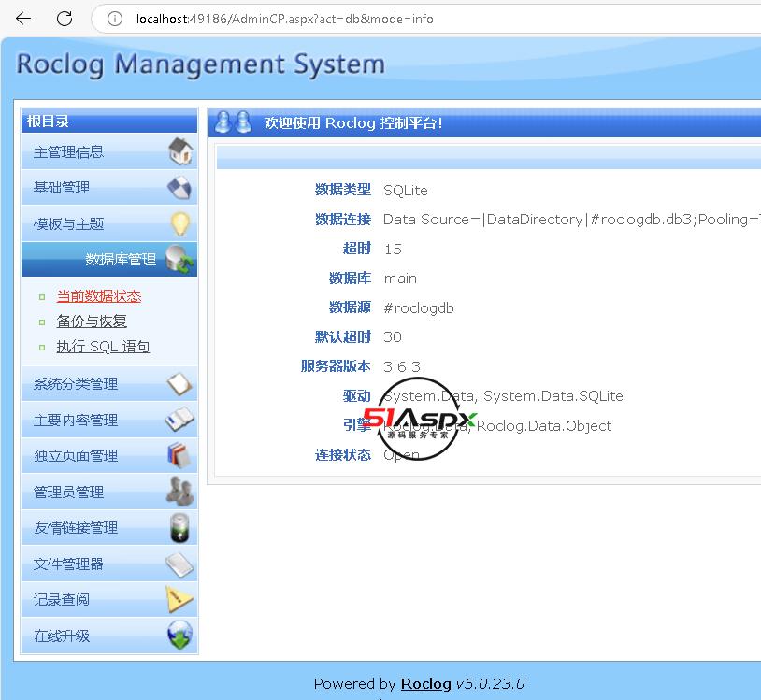Expand the 系统分类管理 section
The width and height of the screenshot is (761, 700).
tap(109, 384)
